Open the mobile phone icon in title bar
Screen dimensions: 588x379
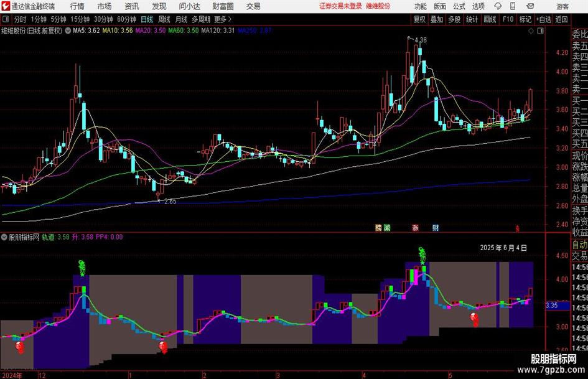click(513, 6)
